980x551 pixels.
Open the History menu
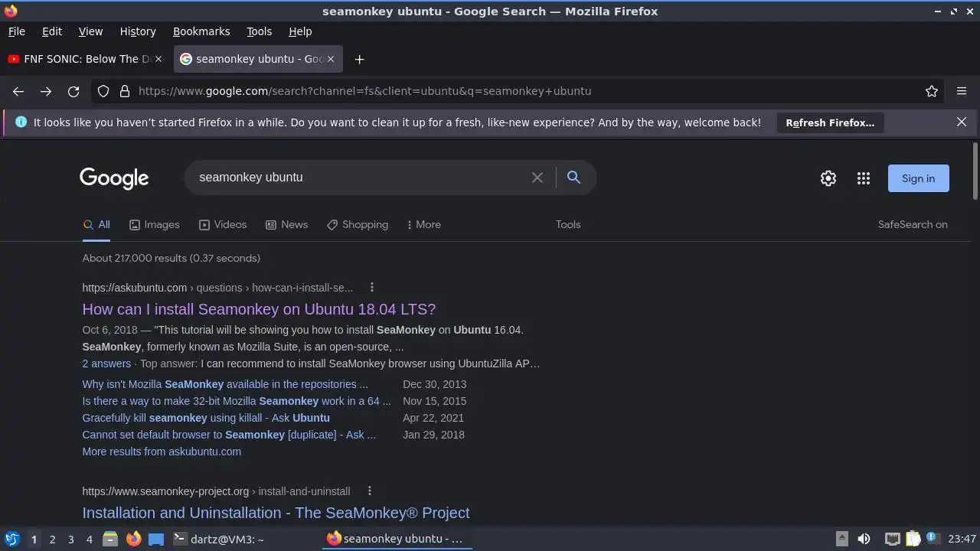pyautogui.click(x=138, y=31)
